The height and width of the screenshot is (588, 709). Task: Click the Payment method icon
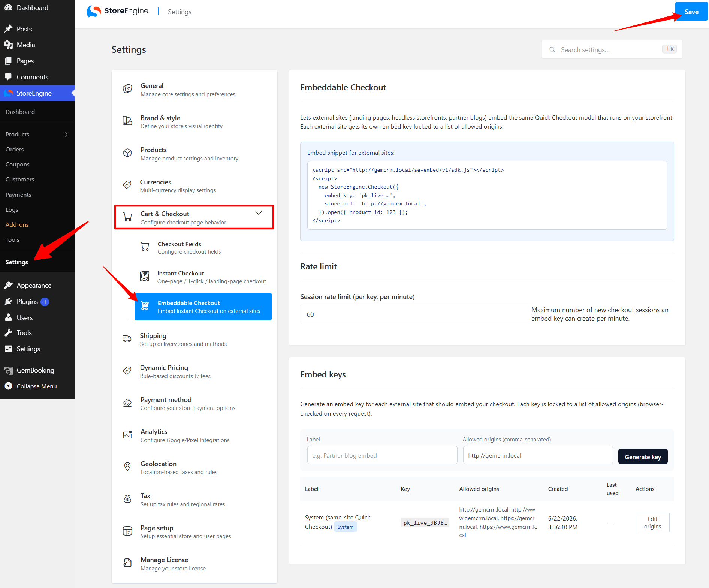[127, 403]
